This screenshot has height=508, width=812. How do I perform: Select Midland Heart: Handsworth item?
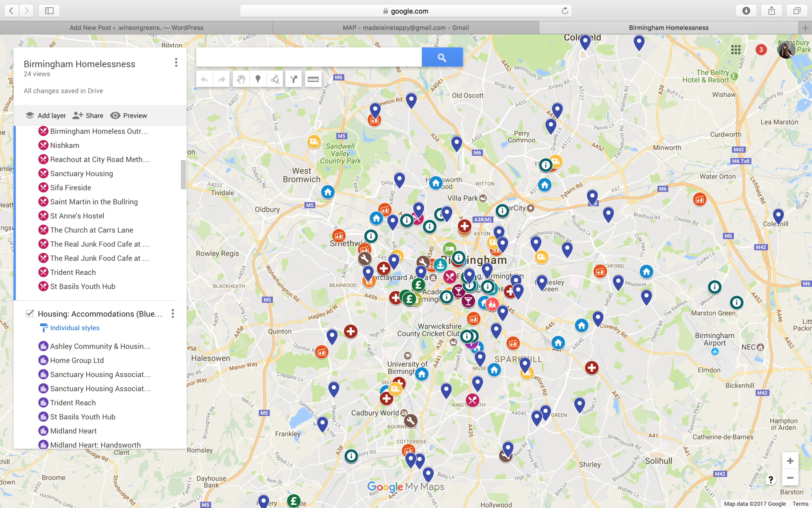tap(95, 445)
